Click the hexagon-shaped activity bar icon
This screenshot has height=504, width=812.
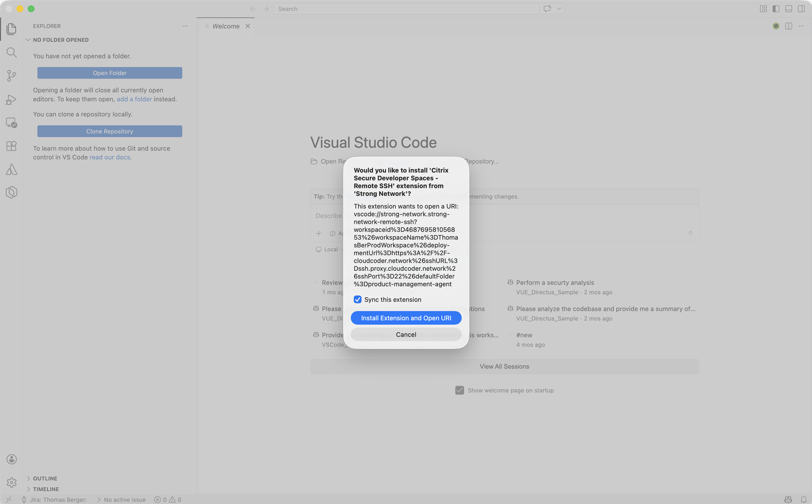(x=11, y=192)
